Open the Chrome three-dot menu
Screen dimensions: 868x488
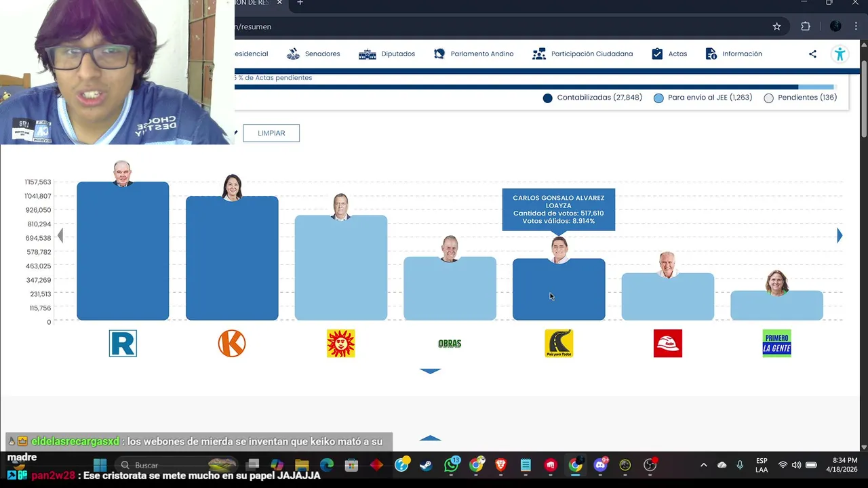tap(856, 26)
